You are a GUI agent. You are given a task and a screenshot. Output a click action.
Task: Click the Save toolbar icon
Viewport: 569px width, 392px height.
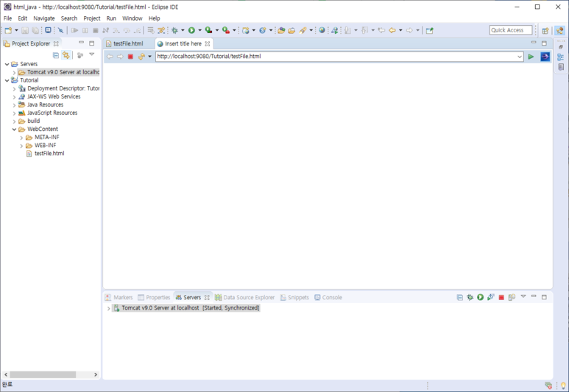(x=25, y=30)
